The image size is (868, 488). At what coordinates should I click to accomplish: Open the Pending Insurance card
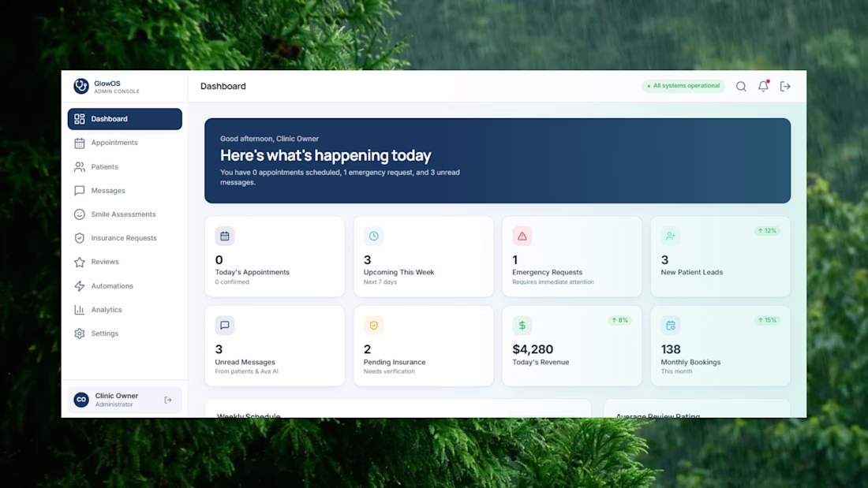pyautogui.click(x=424, y=346)
